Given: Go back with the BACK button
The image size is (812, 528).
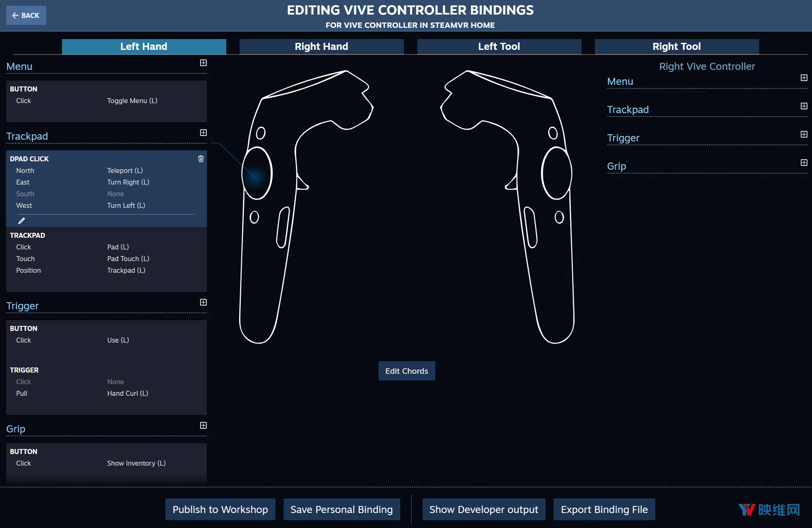Looking at the screenshot, I should pyautogui.click(x=26, y=15).
